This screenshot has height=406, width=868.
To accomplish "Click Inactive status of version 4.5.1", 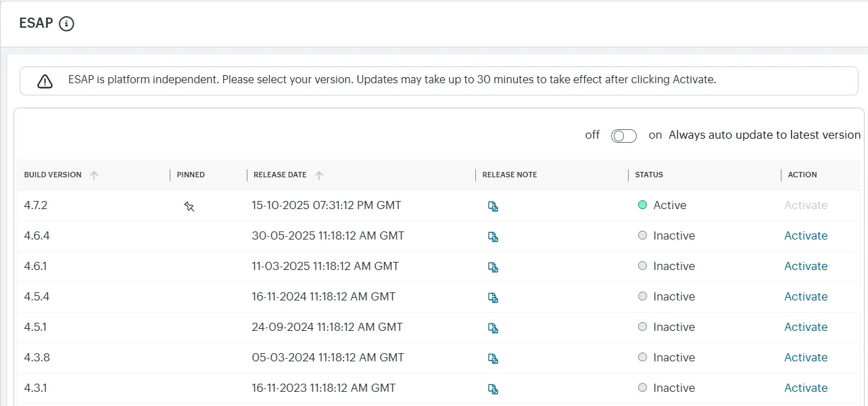I will (667, 327).
